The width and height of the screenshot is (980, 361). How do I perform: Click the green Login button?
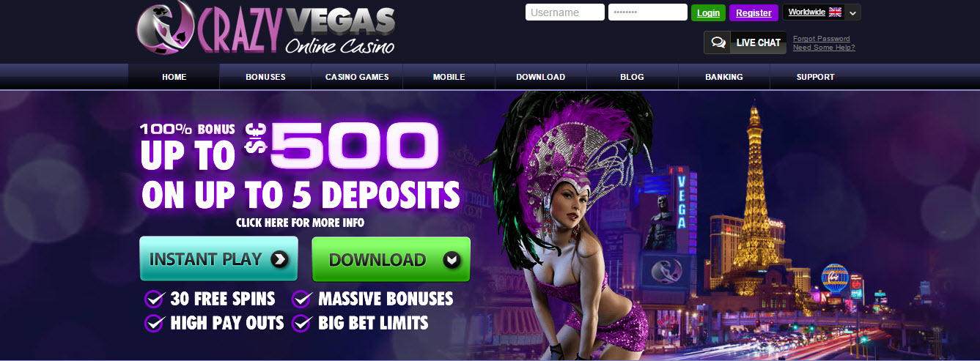click(x=708, y=12)
